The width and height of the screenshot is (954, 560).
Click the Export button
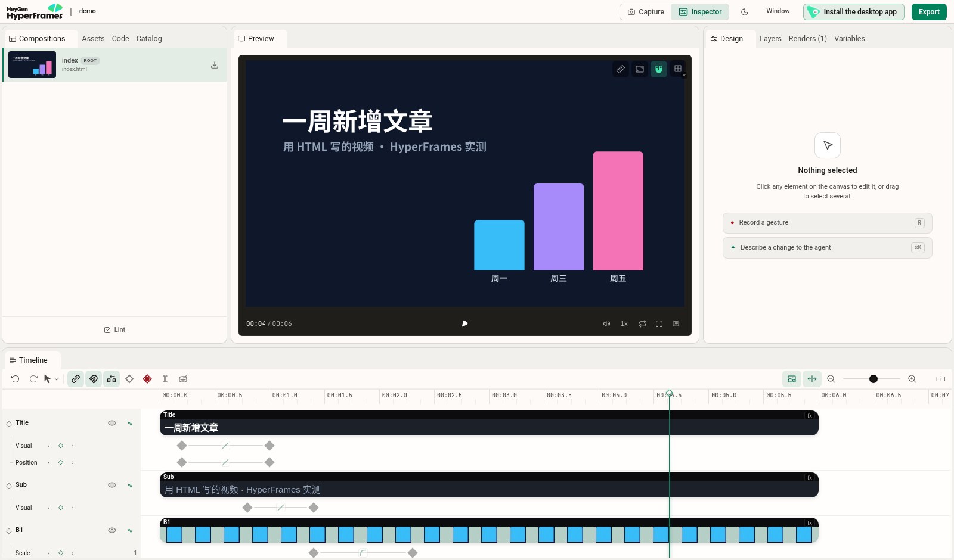point(929,12)
